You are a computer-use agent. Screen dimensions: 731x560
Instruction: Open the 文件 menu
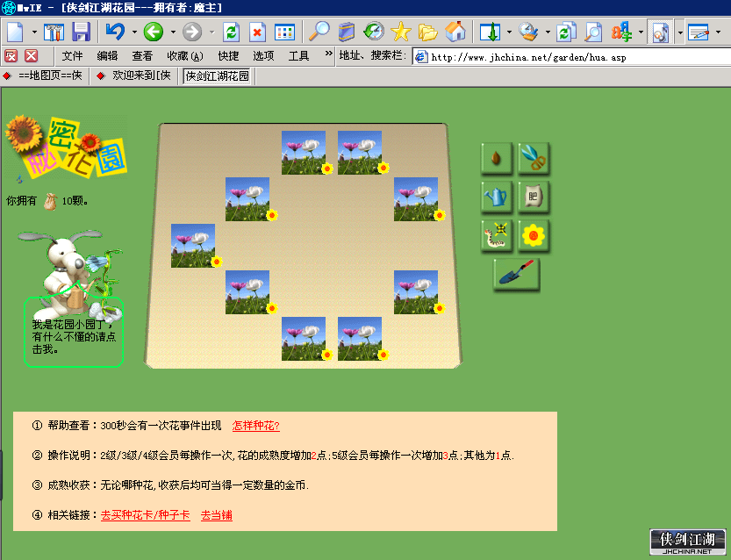pyautogui.click(x=72, y=56)
